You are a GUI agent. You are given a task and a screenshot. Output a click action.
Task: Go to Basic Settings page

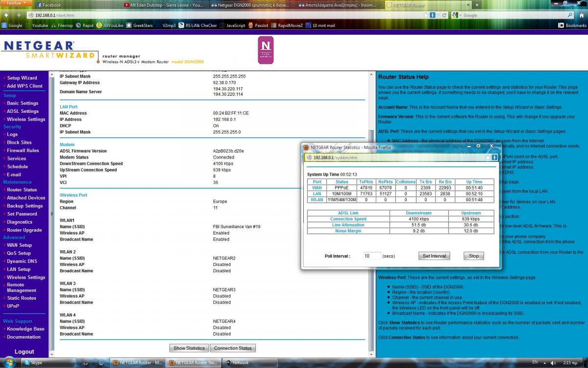pos(23,104)
